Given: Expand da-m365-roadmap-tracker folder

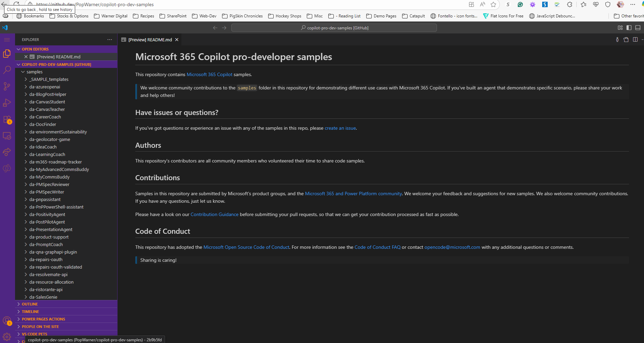Looking at the screenshot, I should point(66,162).
